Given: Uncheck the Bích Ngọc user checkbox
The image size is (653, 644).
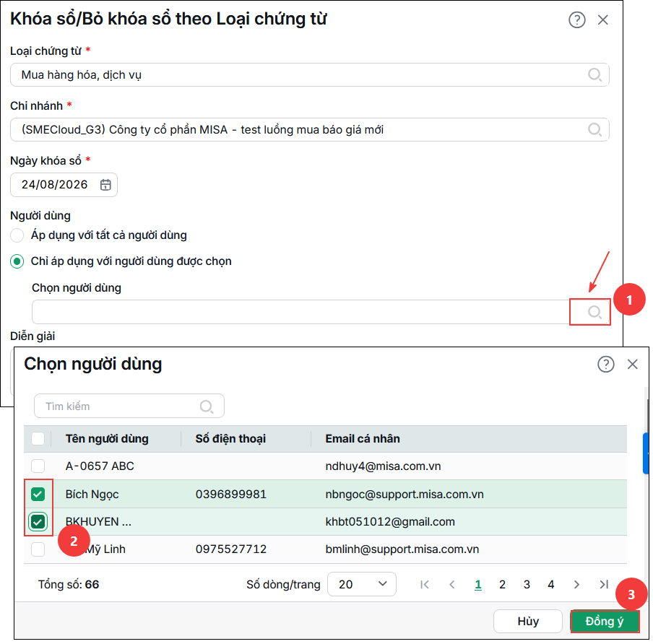Looking at the screenshot, I should [x=38, y=494].
